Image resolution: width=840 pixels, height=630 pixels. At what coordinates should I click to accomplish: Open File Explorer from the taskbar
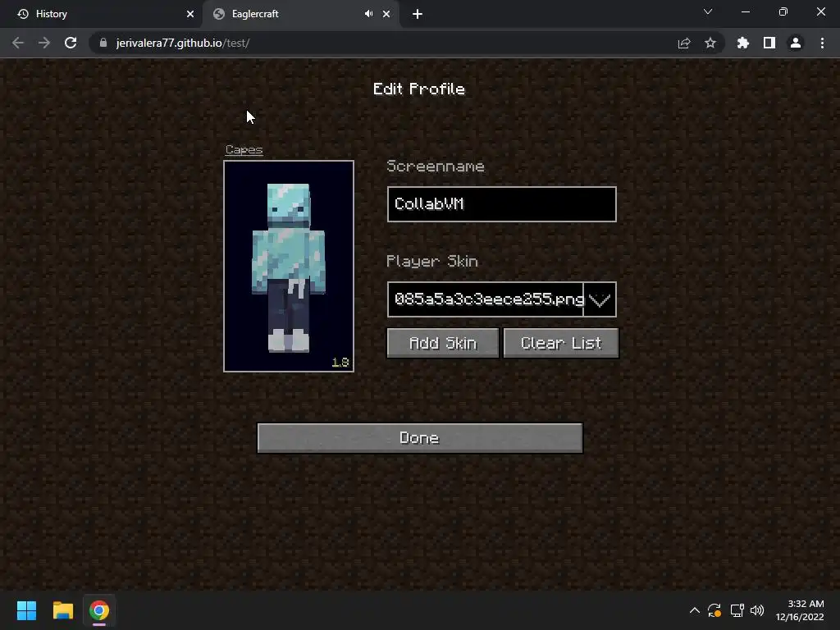click(62, 610)
